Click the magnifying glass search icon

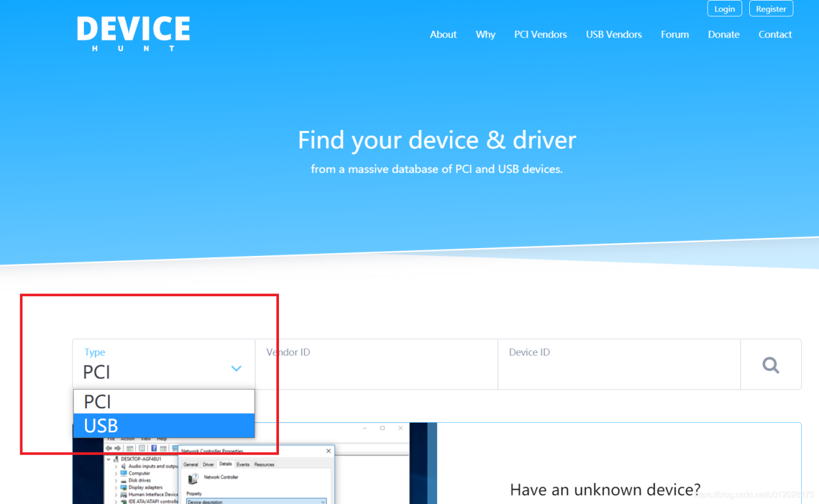click(x=771, y=365)
